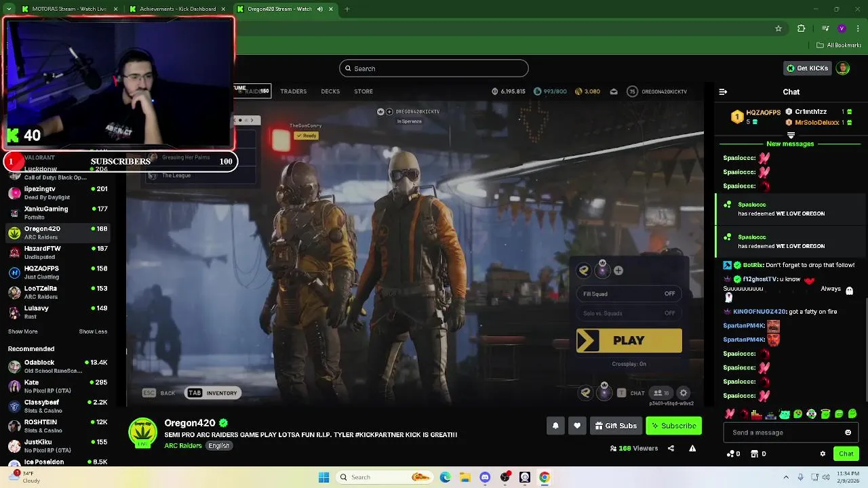
Task: Click the in-game BACK button
Action: click(159, 393)
